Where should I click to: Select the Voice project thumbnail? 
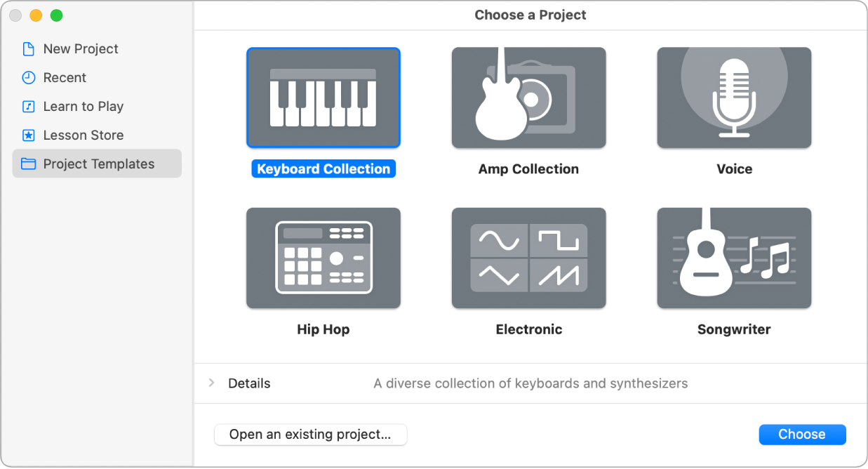tap(734, 98)
